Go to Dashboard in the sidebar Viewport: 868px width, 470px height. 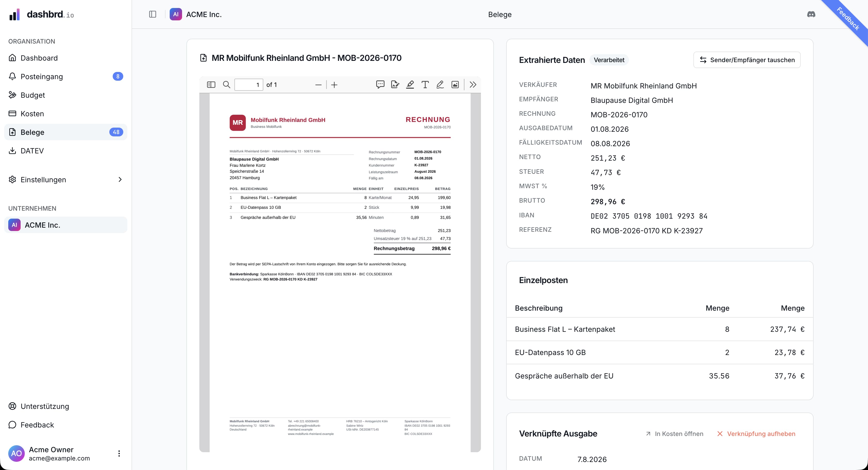pyautogui.click(x=66, y=58)
